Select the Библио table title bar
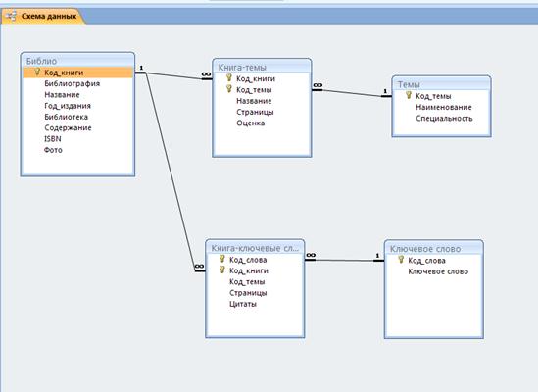 coord(77,61)
